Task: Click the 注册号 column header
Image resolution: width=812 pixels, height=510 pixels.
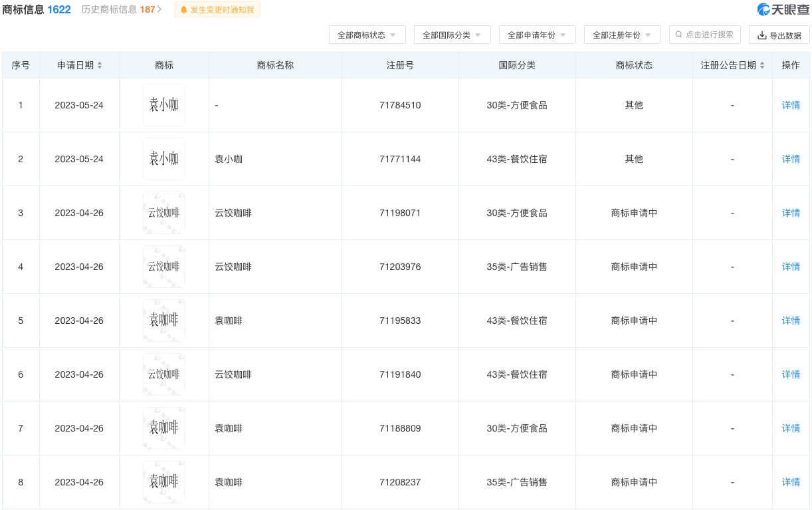Action: (400, 65)
